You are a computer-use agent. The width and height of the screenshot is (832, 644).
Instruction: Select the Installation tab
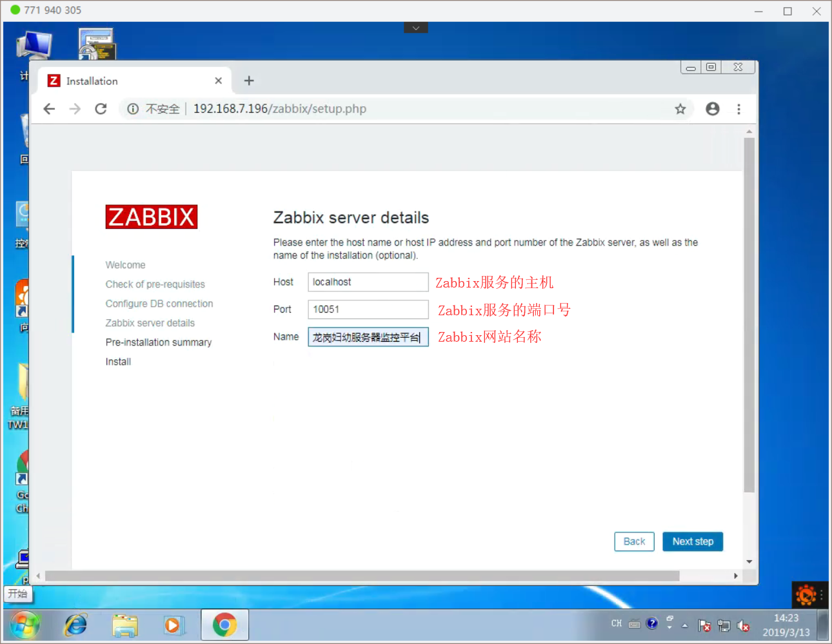pyautogui.click(x=134, y=81)
